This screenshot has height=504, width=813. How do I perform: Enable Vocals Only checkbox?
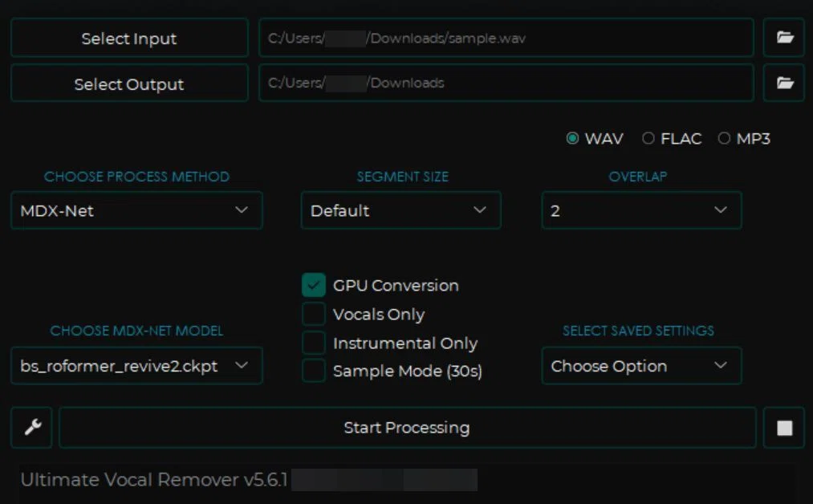coord(314,315)
